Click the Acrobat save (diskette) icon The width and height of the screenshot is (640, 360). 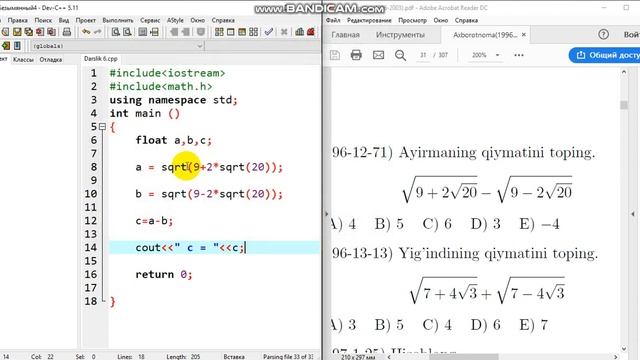pyautogui.click(x=335, y=55)
